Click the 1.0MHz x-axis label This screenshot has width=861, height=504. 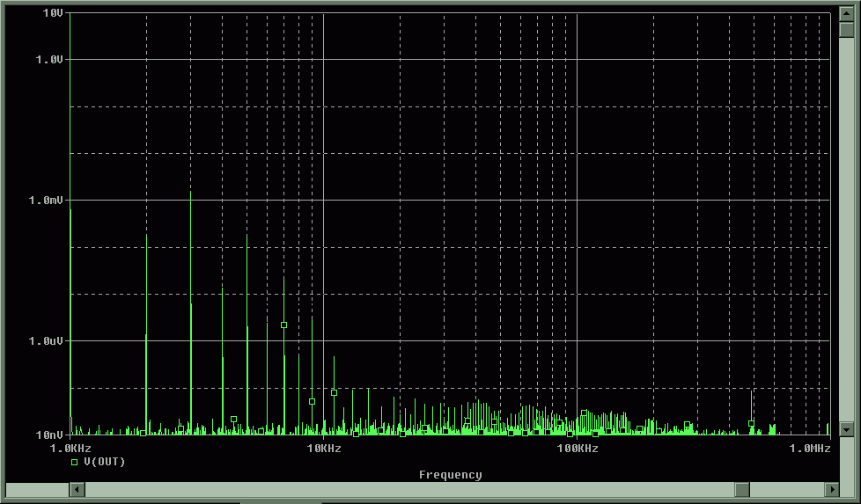coord(809,449)
